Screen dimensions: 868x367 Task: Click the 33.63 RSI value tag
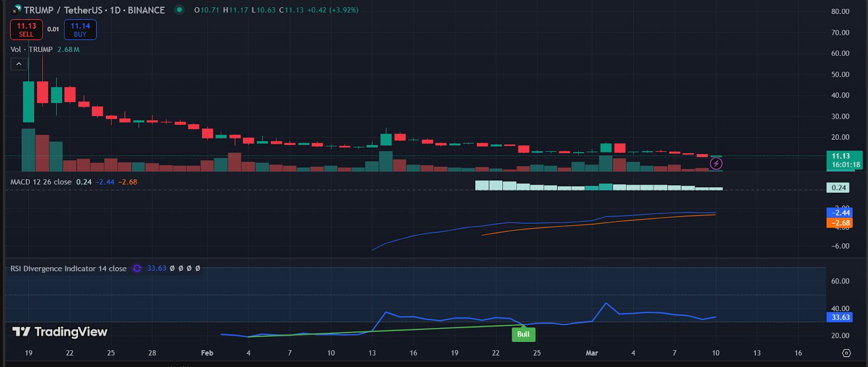[840, 317]
